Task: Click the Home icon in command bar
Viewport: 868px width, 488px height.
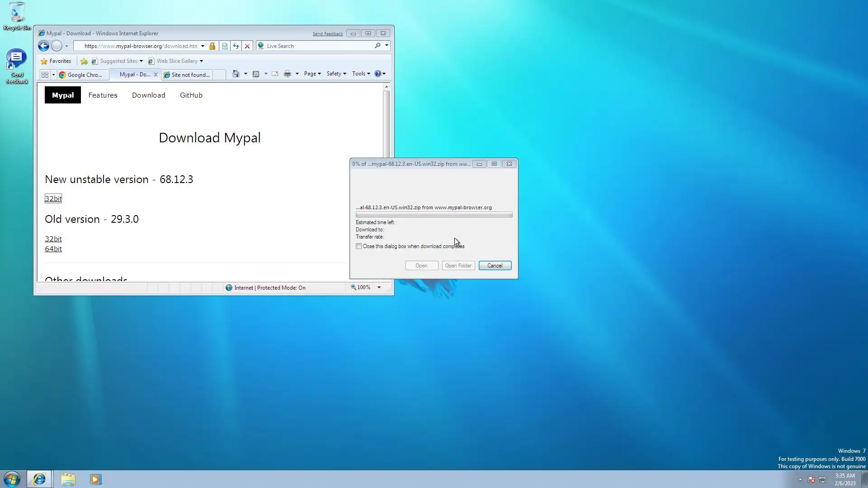Action: pos(236,74)
